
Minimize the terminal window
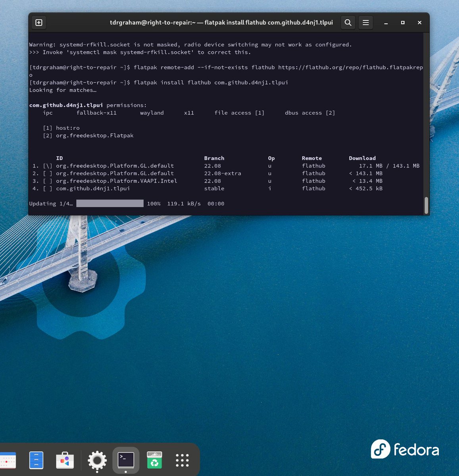coord(386,23)
